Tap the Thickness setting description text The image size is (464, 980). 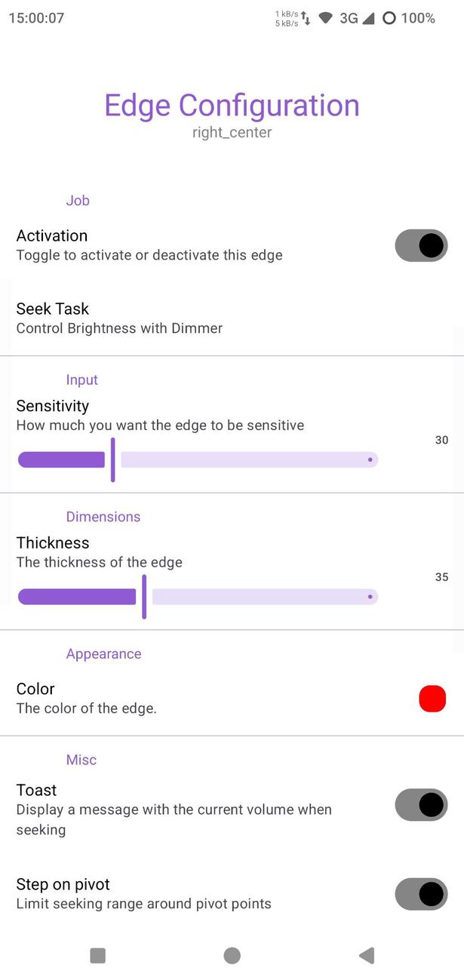pyautogui.click(x=100, y=562)
